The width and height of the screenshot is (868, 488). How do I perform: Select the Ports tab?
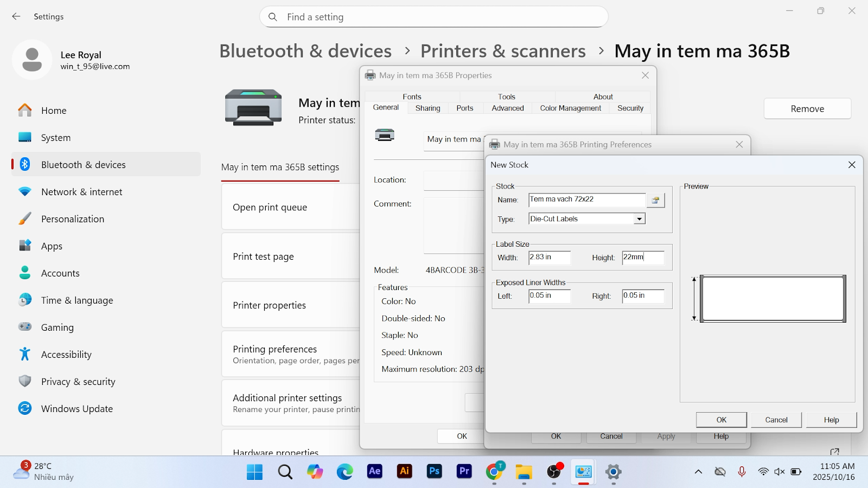(464, 108)
